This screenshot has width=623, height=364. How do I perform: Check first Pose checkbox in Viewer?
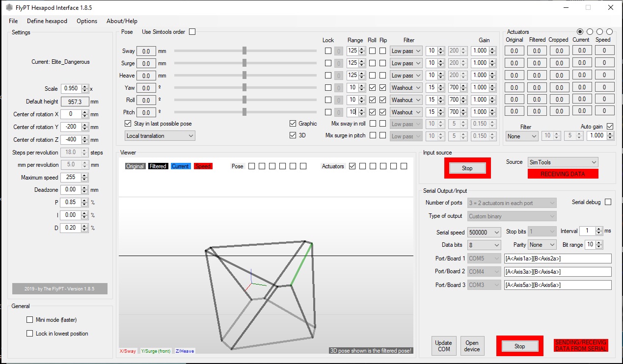[x=251, y=166]
